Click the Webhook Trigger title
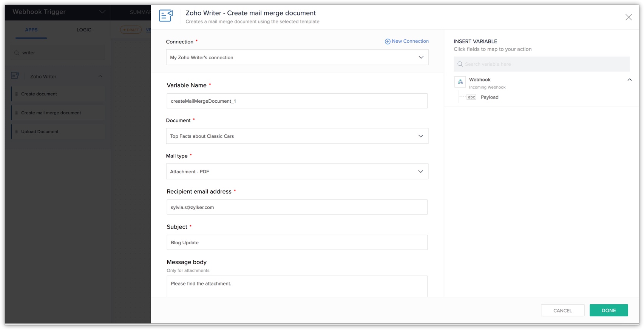Viewport: 644px width, 330px height. tap(39, 12)
